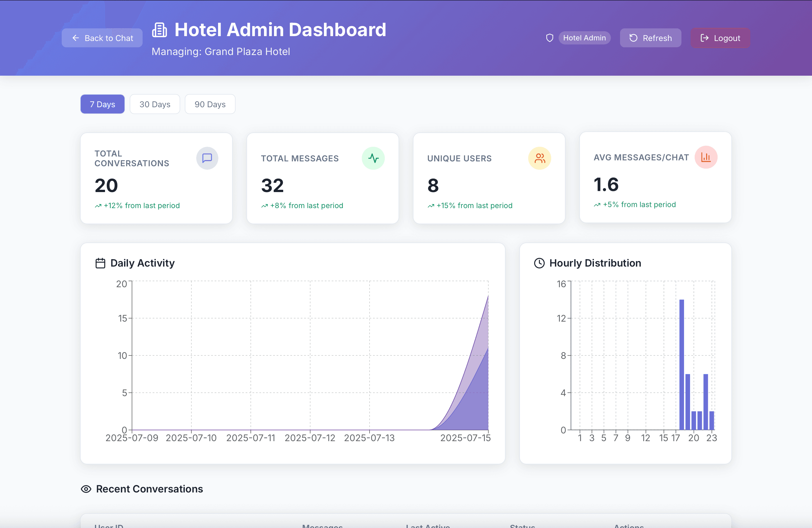Click the building icon beside the dashboard title
This screenshot has height=528, width=812.
[159, 30]
